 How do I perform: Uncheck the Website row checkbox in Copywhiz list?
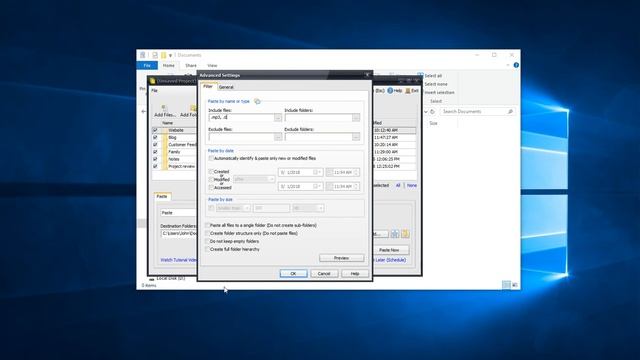click(x=155, y=130)
